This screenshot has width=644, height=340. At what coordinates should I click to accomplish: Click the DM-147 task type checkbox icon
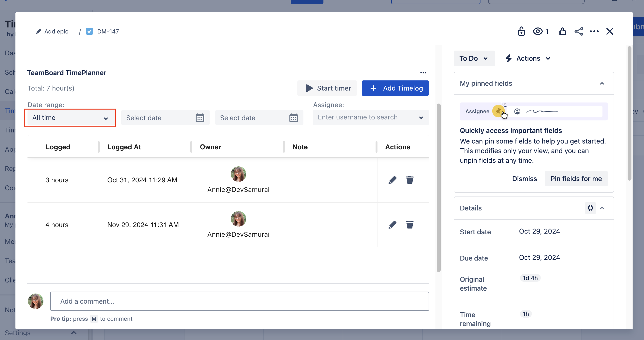click(89, 32)
